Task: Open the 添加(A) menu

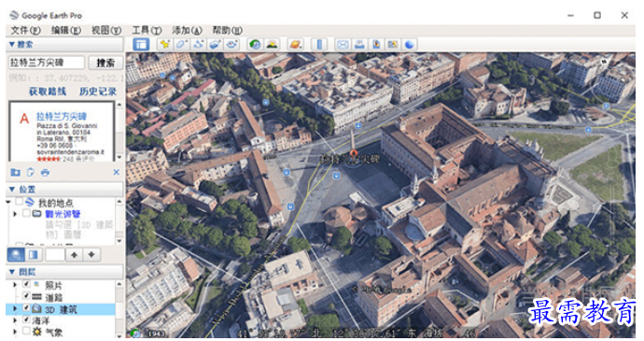Action: 187,30
